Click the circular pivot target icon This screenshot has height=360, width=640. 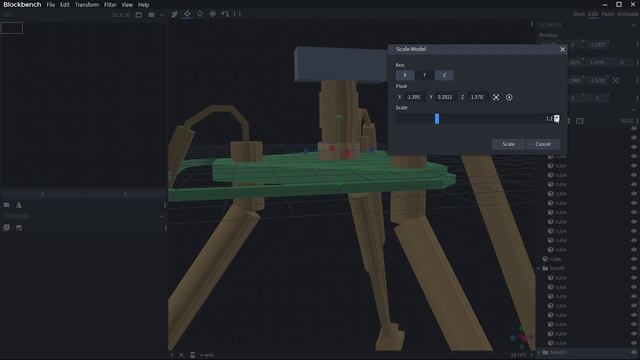pos(509,97)
